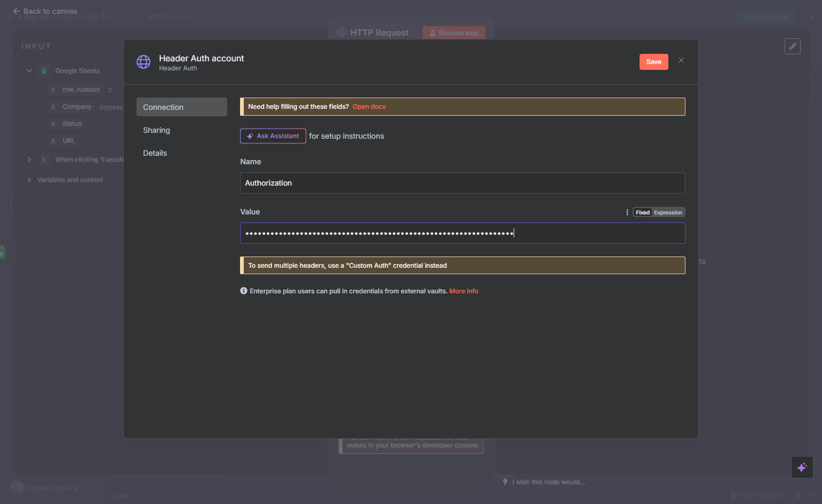Open More info about external vaults
Image resolution: width=822 pixels, height=504 pixels.
point(464,291)
